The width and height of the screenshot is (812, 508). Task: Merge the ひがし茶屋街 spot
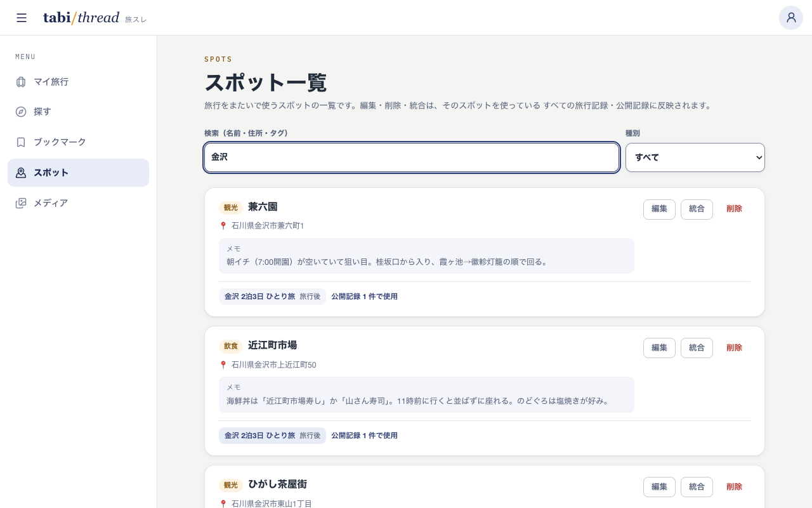coord(697,487)
